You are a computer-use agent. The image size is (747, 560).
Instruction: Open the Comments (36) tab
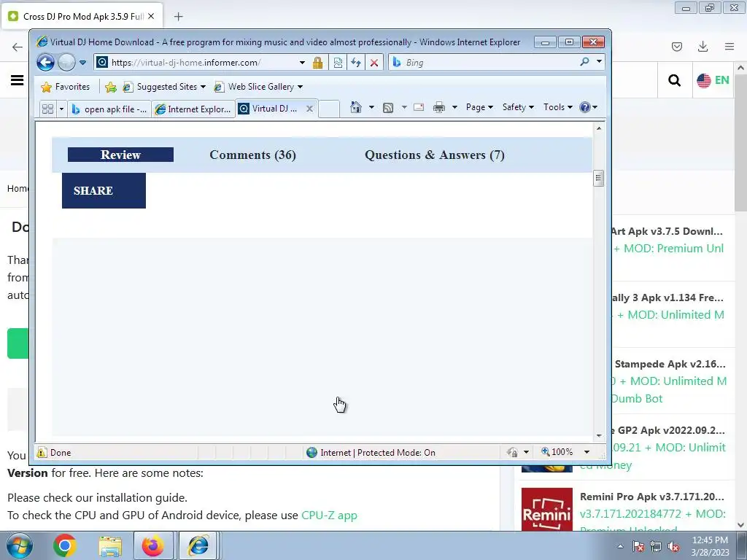pyautogui.click(x=253, y=155)
